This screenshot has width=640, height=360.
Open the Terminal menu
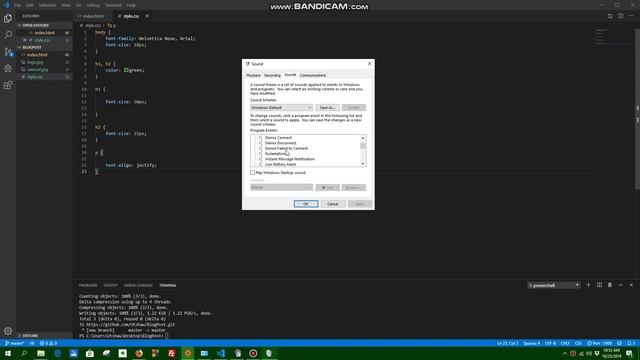coord(113,5)
